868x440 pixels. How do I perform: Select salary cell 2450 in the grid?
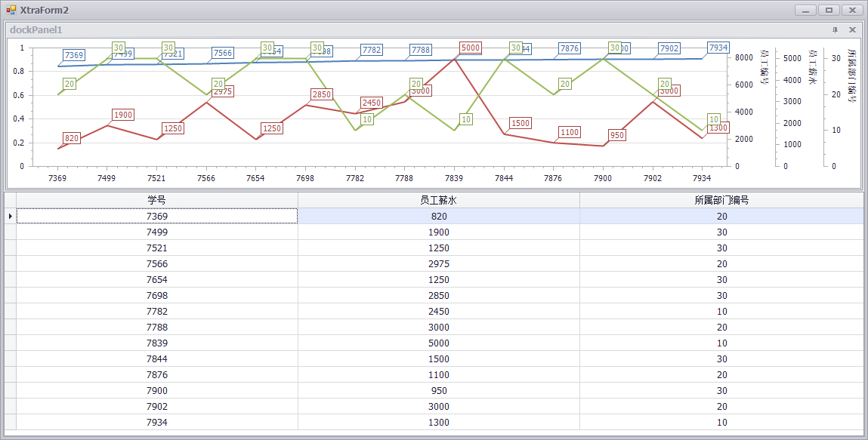click(438, 311)
